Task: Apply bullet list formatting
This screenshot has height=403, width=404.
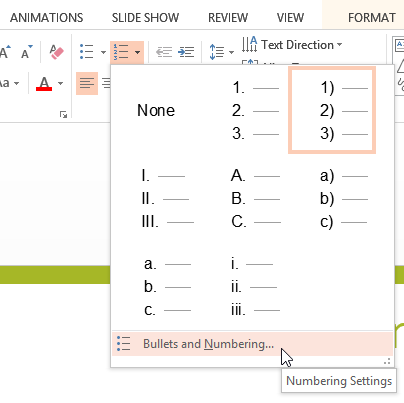Action: pyautogui.click(x=87, y=52)
